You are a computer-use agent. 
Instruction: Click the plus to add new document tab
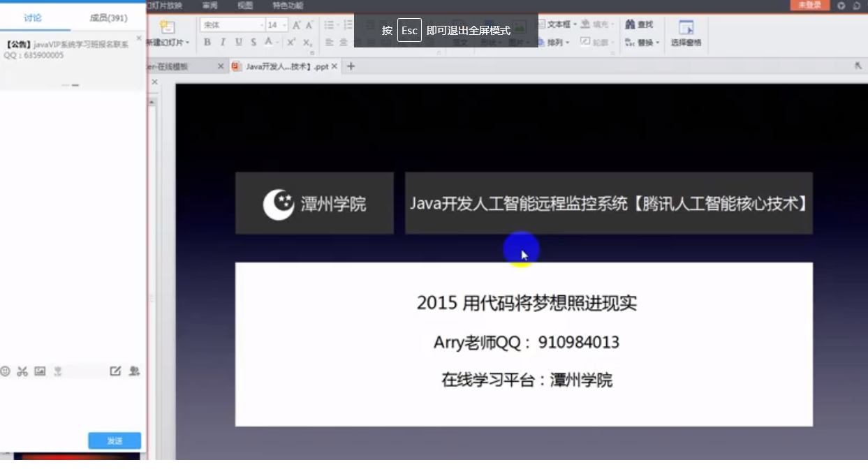(351, 66)
